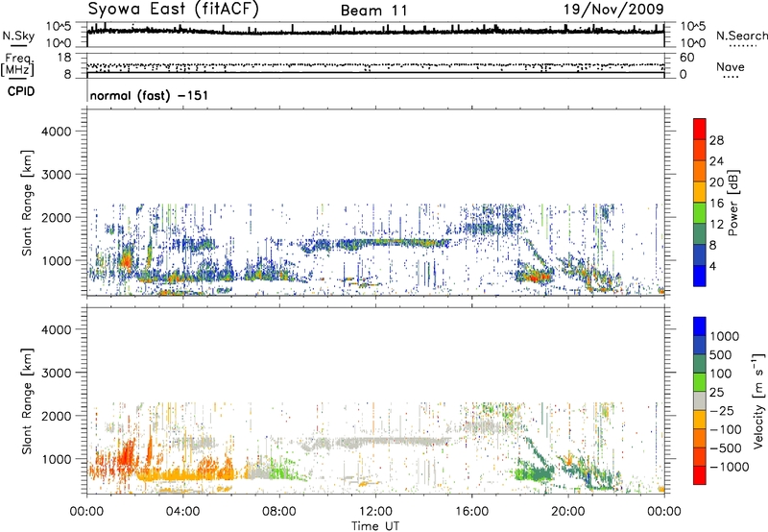Image resolution: width=768 pixels, height=532 pixels.
Task: Select the 'Beam 11' label
Action: (373, 11)
